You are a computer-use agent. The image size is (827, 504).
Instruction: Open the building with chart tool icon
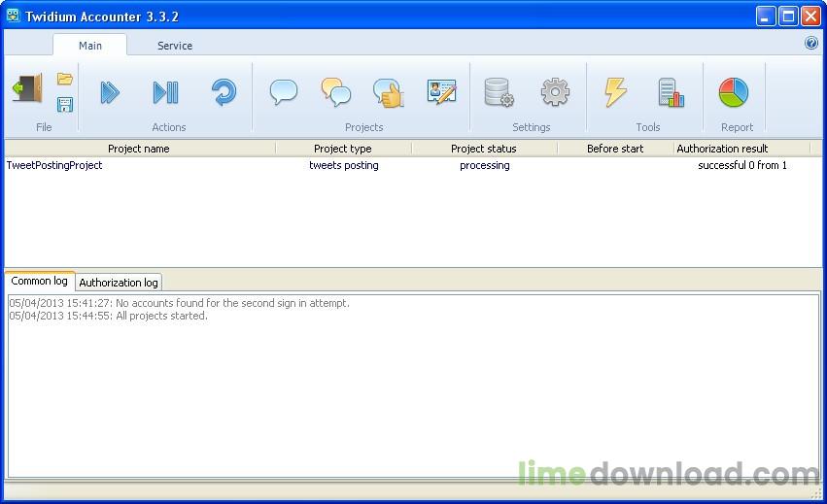click(672, 92)
